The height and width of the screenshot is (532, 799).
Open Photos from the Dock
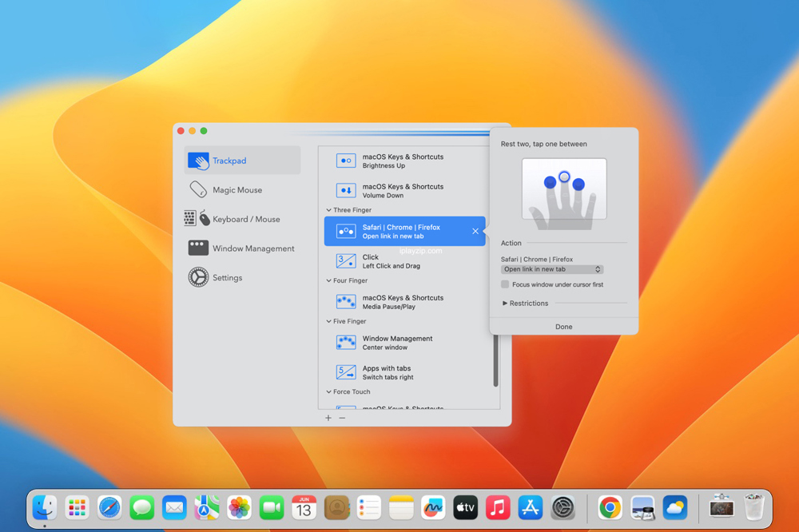click(x=239, y=508)
